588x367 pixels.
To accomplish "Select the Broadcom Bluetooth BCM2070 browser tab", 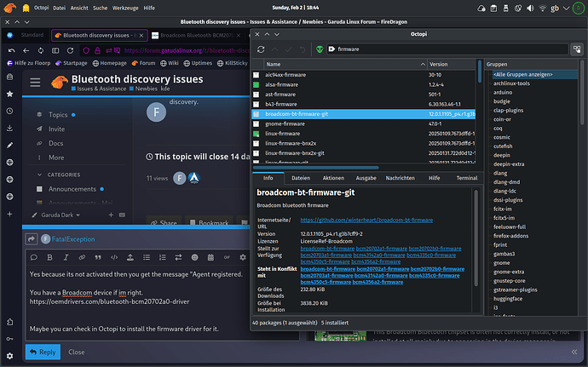I will click(x=197, y=35).
